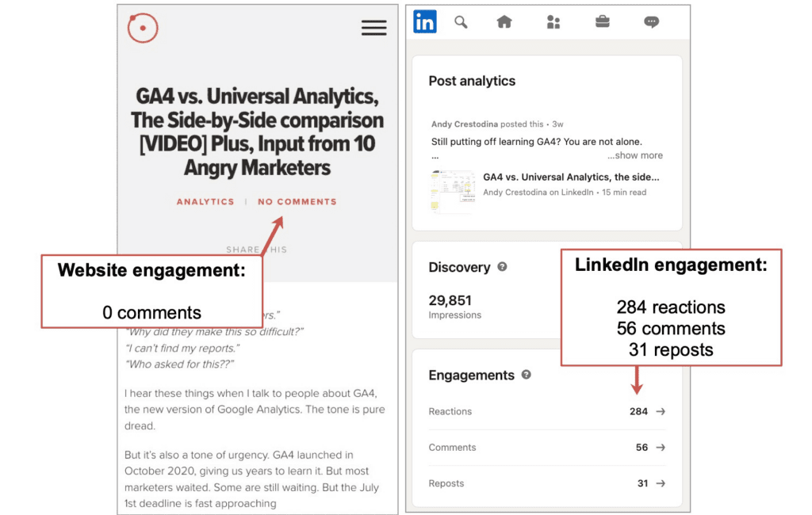Expand the Reposts breakdown arrow
The image size is (812, 515).
(659, 483)
